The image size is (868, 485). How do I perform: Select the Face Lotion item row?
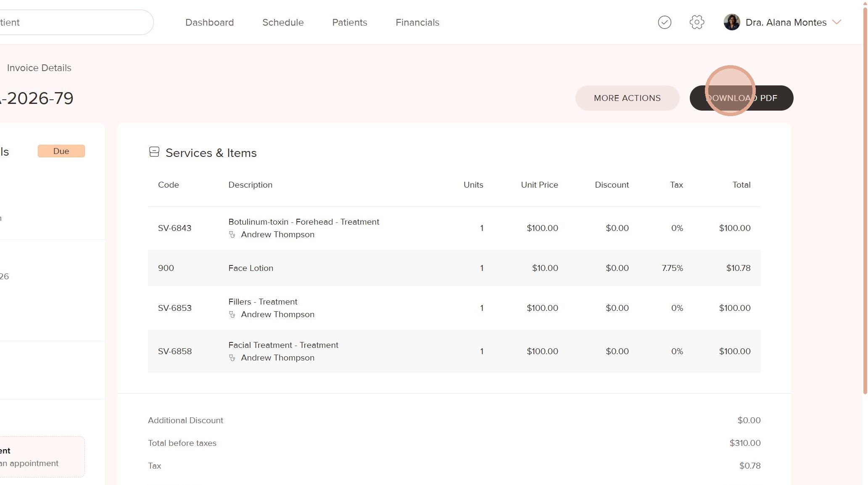coord(251,268)
